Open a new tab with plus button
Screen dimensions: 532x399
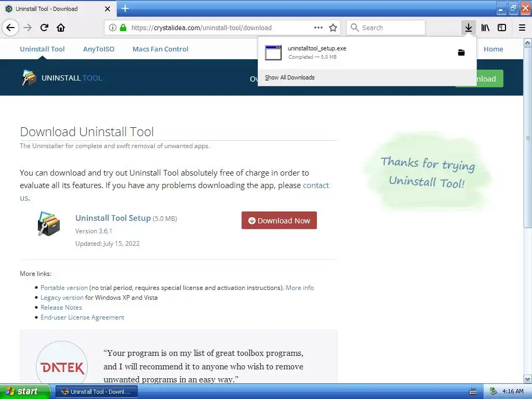[125, 8]
